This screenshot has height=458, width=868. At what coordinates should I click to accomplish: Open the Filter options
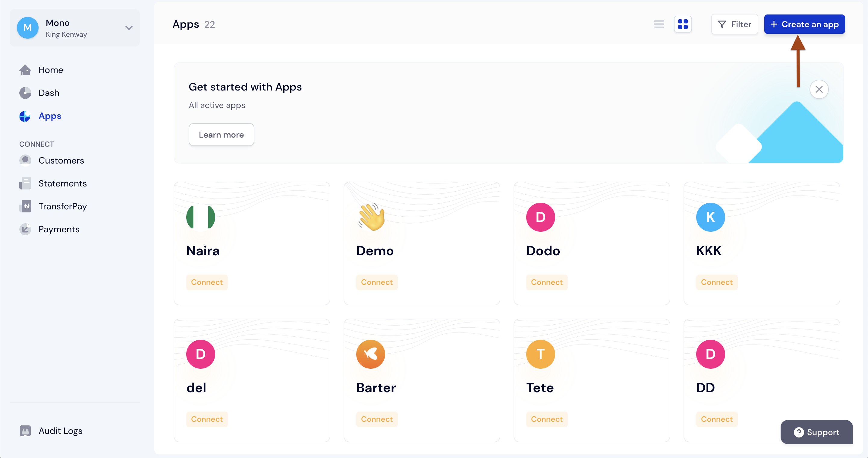[x=734, y=24]
